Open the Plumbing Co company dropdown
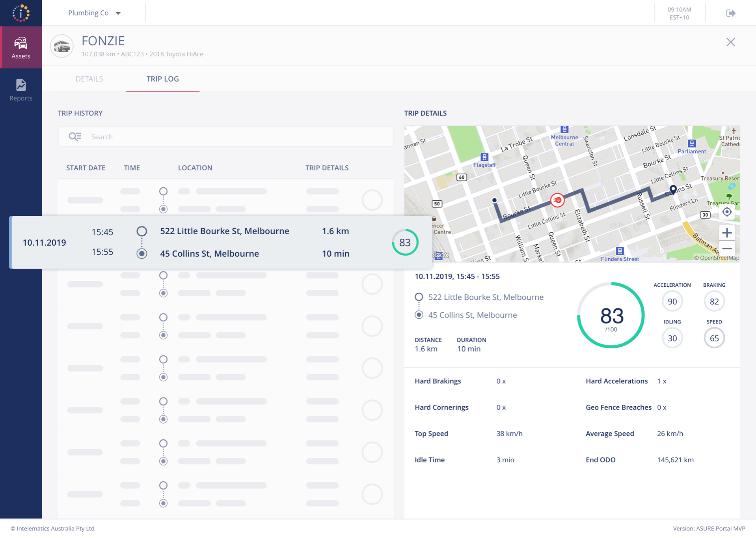 click(x=94, y=13)
